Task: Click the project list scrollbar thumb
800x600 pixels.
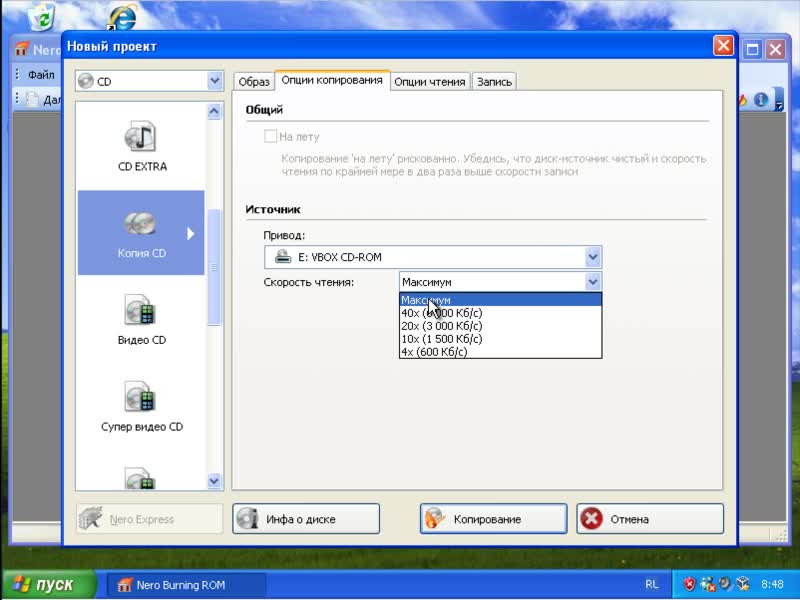Action: pyautogui.click(x=214, y=267)
